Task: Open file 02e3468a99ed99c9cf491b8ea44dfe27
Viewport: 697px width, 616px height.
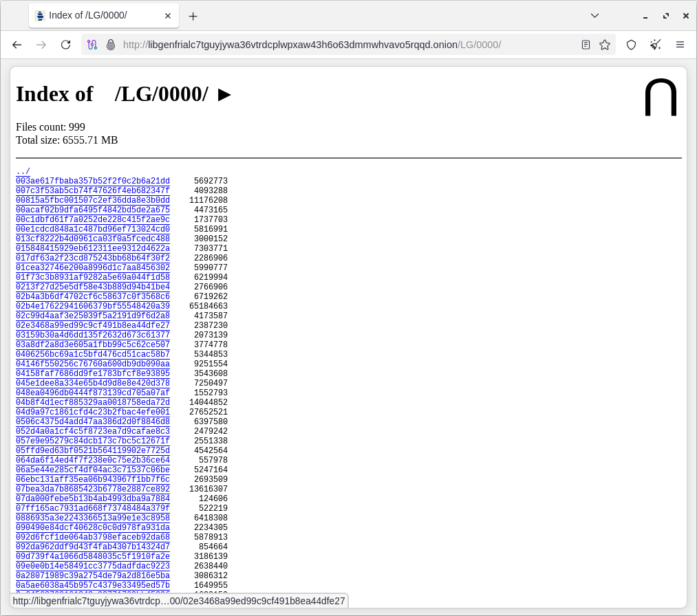Action: coord(93,326)
